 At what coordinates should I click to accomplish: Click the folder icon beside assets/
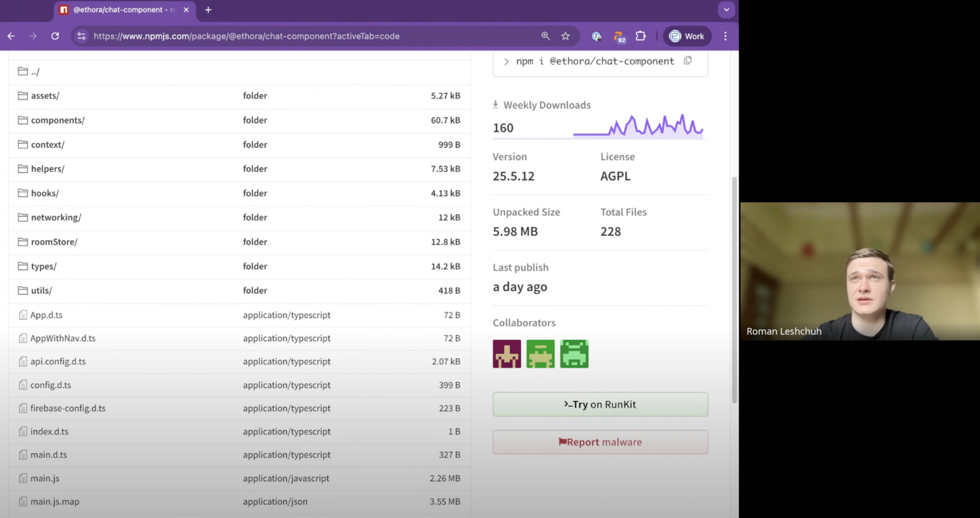(x=23, y=96)
